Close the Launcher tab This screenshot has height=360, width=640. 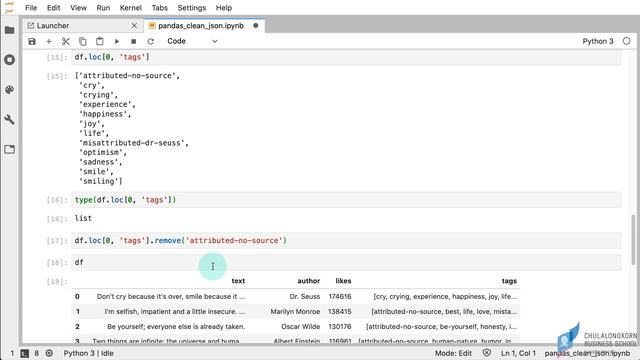134,26
